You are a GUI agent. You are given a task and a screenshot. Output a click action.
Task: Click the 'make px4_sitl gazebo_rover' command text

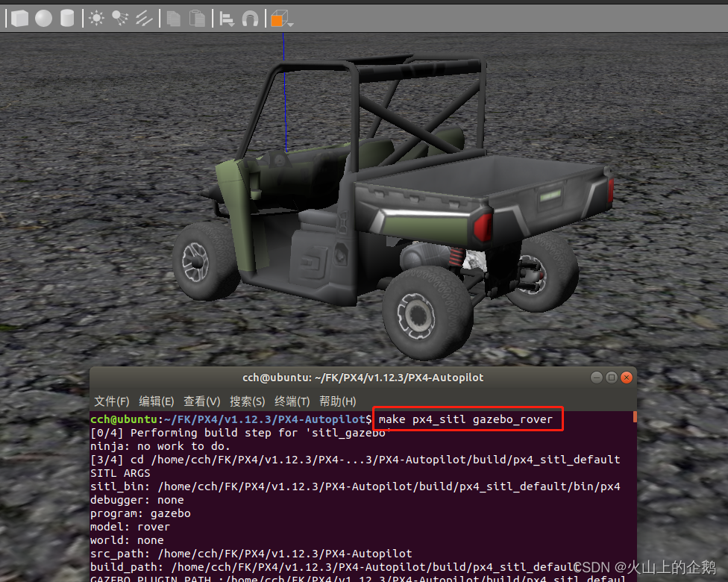click(465, 419)
